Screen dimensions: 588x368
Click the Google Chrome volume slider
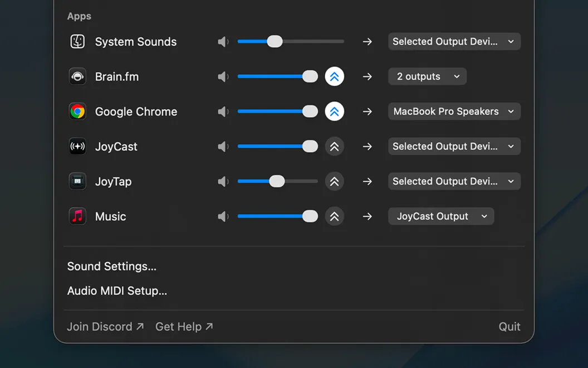click(x=277, y=111)
